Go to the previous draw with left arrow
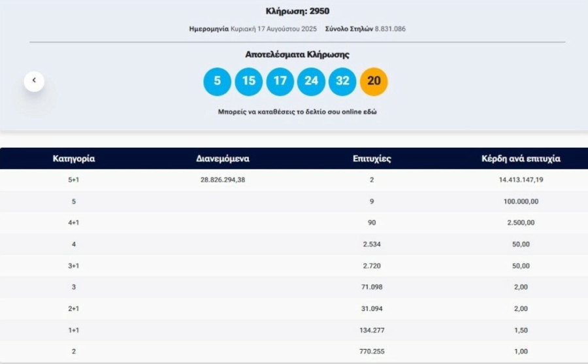Image resolution: width=588 pixels, height=364 pixels. (x=34, y=81)
